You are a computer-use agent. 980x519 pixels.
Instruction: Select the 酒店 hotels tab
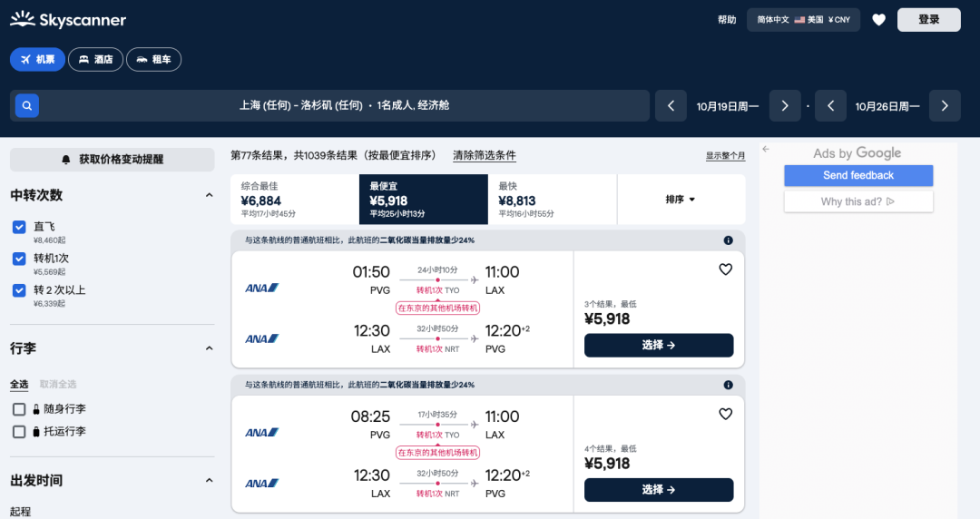pyautogui.click(x=96, y=60)
